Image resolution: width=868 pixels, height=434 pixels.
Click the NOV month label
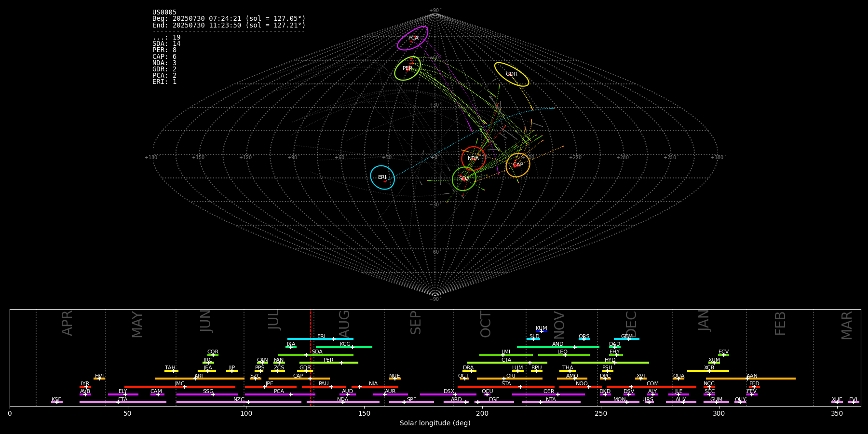click(559, 325)
